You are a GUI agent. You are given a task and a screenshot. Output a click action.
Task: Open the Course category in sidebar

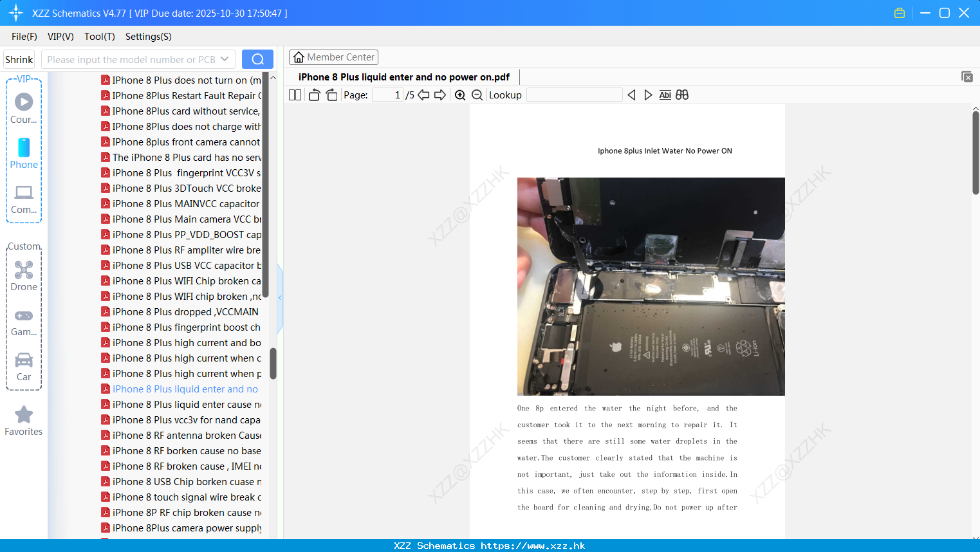click(x=24, y=108)
